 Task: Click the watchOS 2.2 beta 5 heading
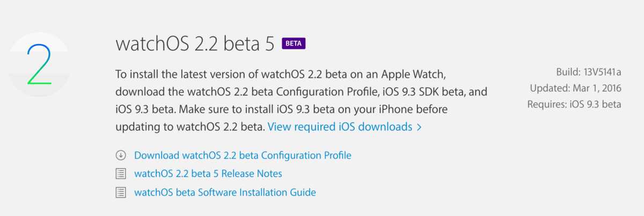[x=195, y=43]
